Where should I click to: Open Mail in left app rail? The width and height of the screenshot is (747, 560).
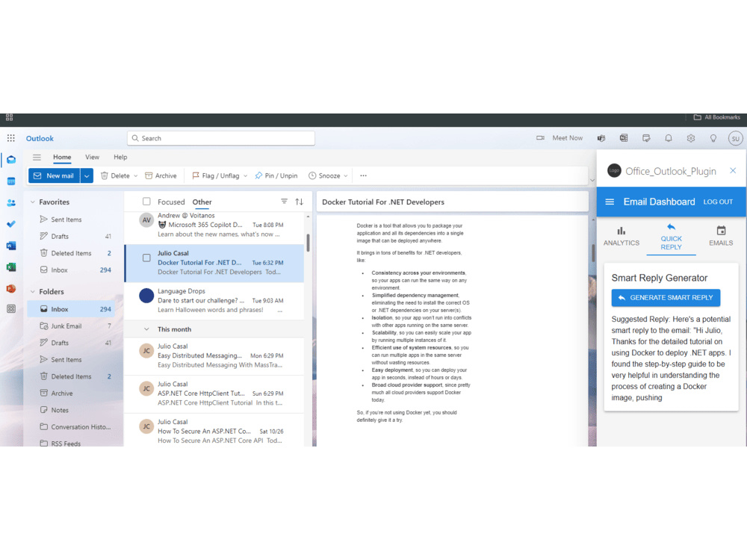coord(11,160)
